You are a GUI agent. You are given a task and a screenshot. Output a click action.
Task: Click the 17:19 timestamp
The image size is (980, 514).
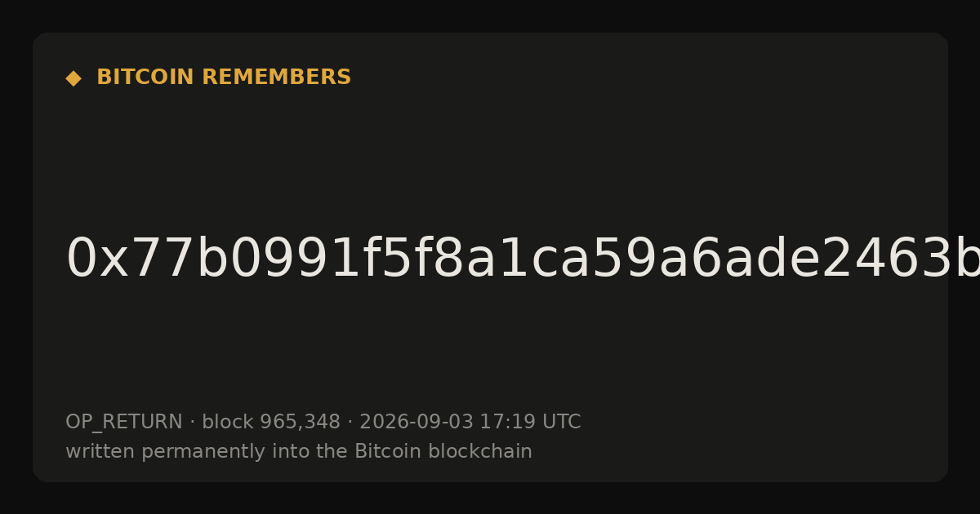507,423
